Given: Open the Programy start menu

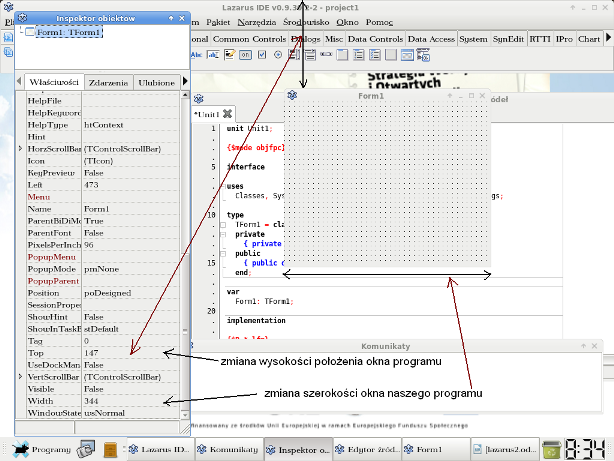Looking at the screenshot, I should (42, 449).
